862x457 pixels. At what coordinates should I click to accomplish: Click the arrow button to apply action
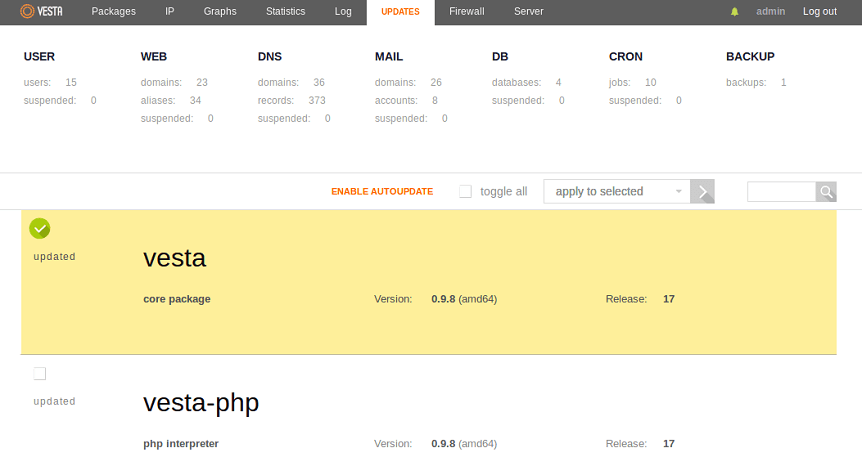704,192
